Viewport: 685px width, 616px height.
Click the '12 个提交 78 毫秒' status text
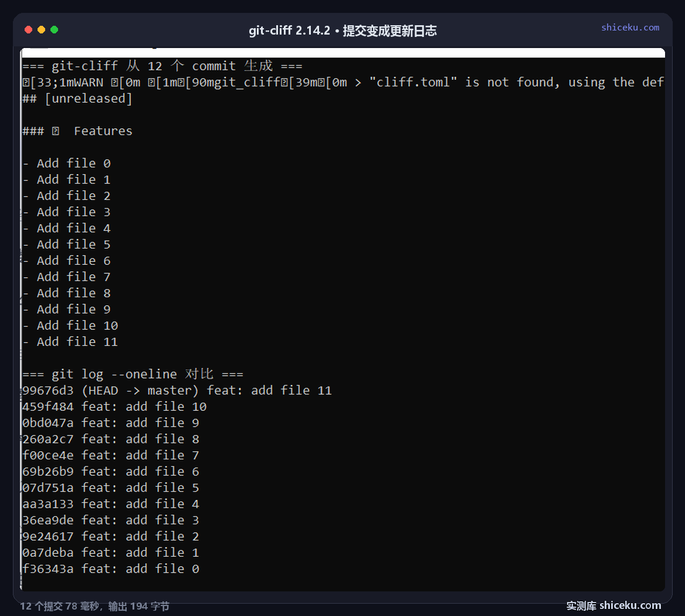61,607
